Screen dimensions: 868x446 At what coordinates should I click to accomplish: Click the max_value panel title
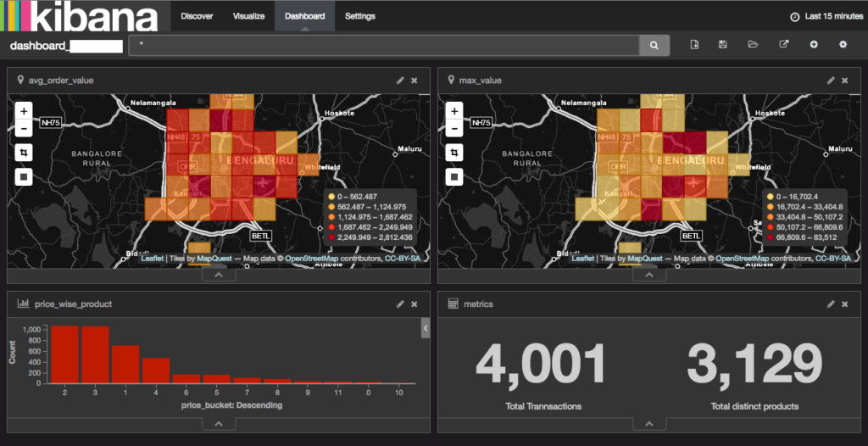(x=481, y=81)
